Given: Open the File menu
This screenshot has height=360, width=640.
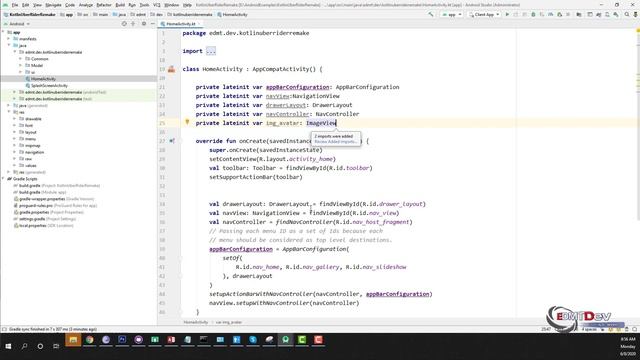Looking at the screenshot, I should [x=15, y=5].
